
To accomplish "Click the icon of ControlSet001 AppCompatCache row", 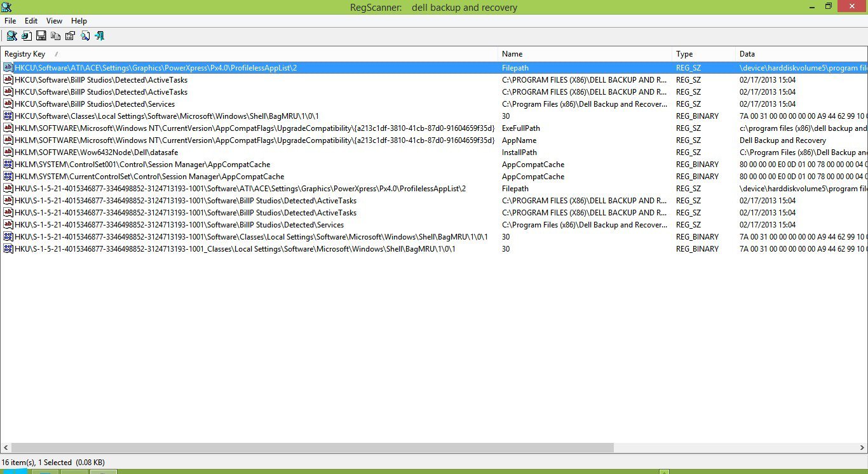I will pos(8,164).
